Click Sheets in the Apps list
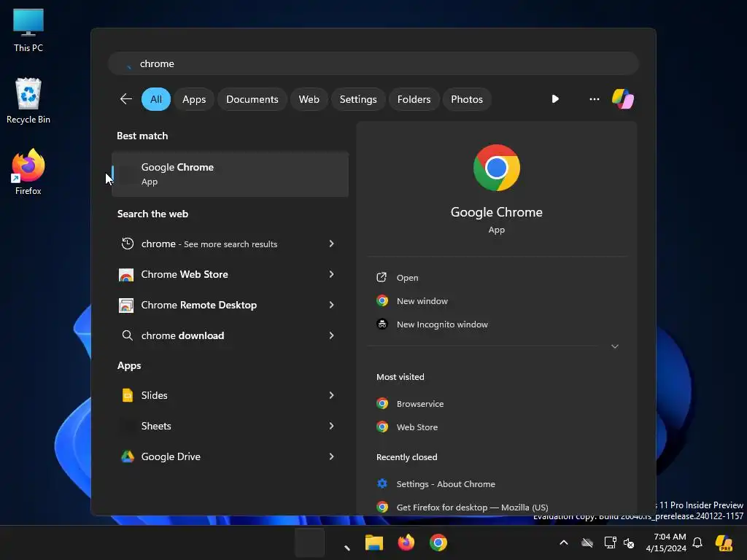The image size is (747, 560). [156, 426]
